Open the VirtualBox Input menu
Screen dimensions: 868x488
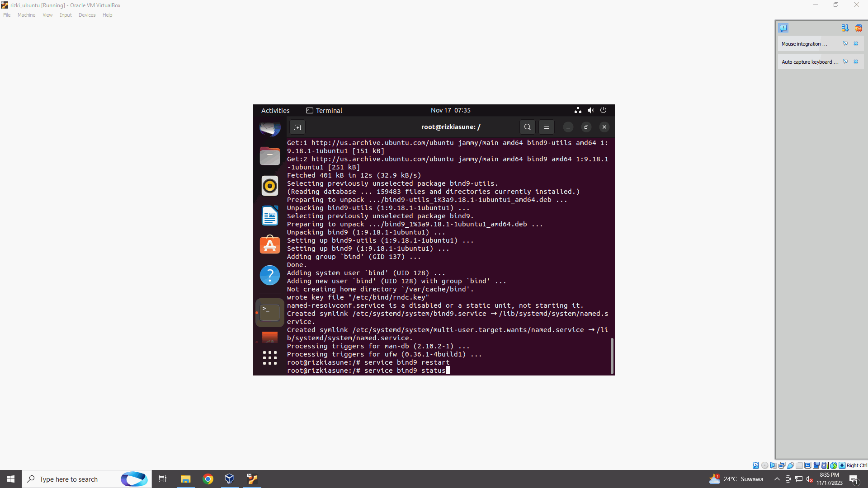66,15
